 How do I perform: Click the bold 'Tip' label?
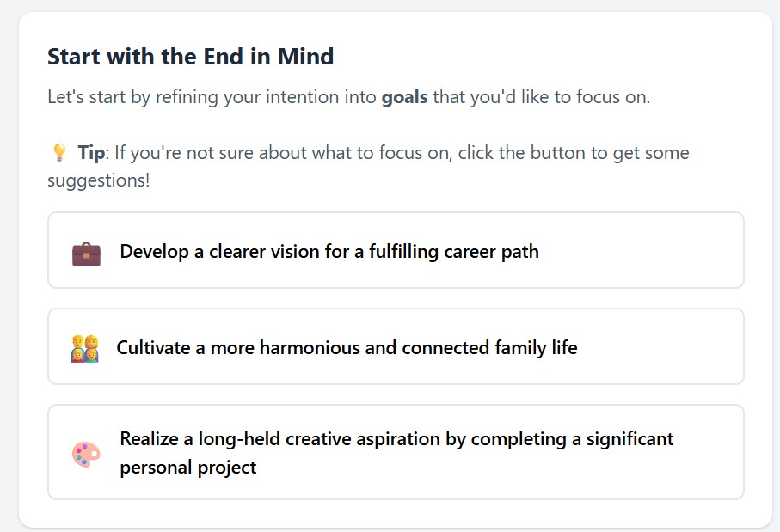(x=90, y=153)
